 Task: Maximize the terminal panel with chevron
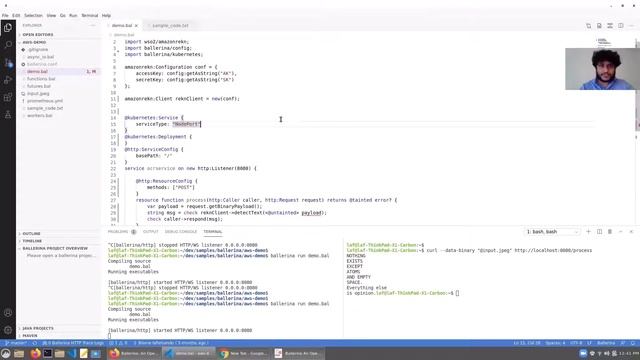[x=620, y=231]
